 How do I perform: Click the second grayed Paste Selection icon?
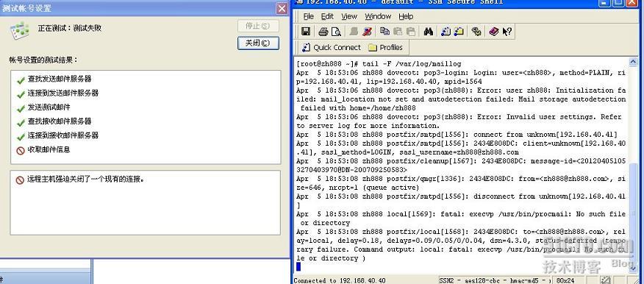[411, 31]
